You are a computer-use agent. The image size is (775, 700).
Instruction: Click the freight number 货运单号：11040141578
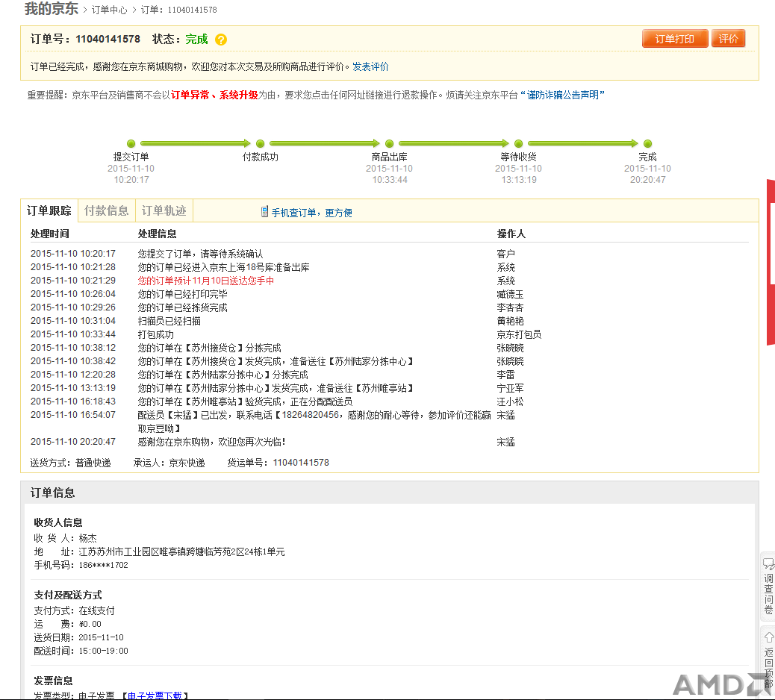278,463
